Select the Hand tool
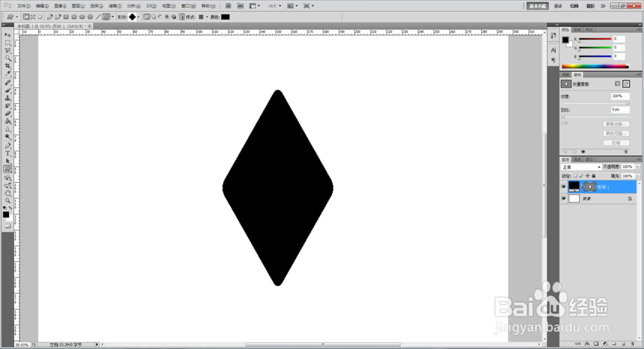Screen dimensions: 644x349 pos(7,193)
